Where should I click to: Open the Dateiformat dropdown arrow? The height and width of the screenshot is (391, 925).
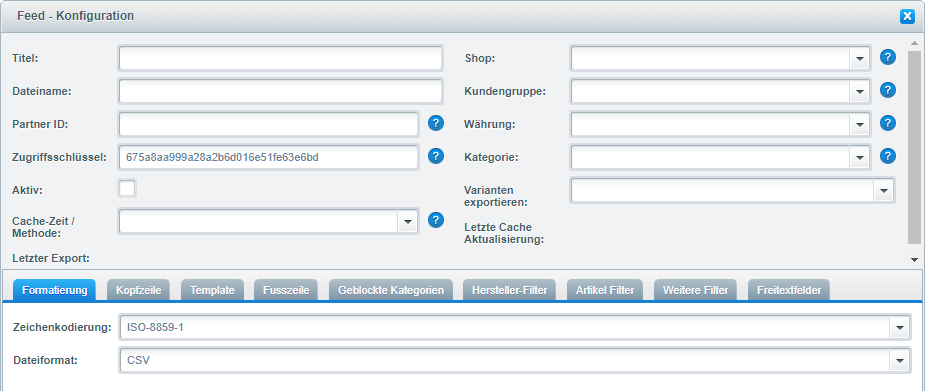tap(899, 360)
